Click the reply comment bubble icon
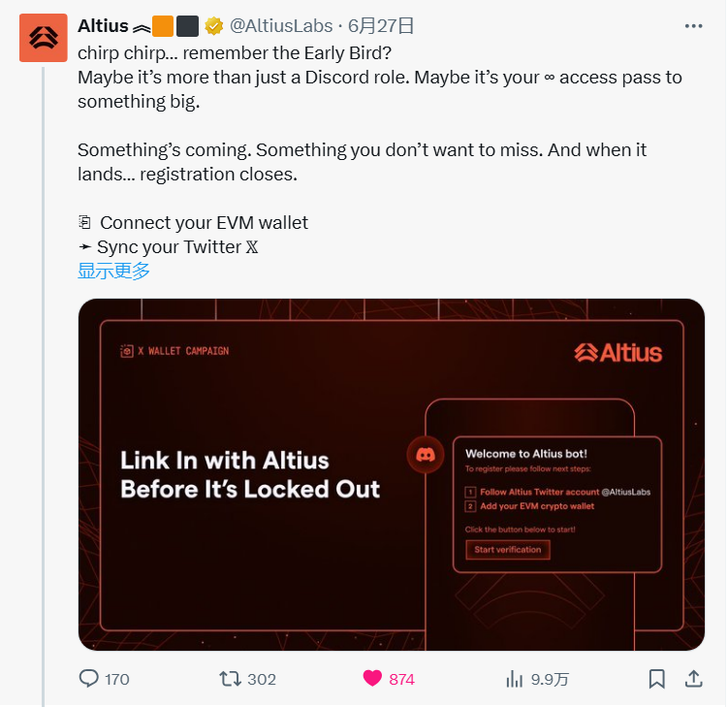The width and height of the screenshot is (728, 707). coord(88,679)
